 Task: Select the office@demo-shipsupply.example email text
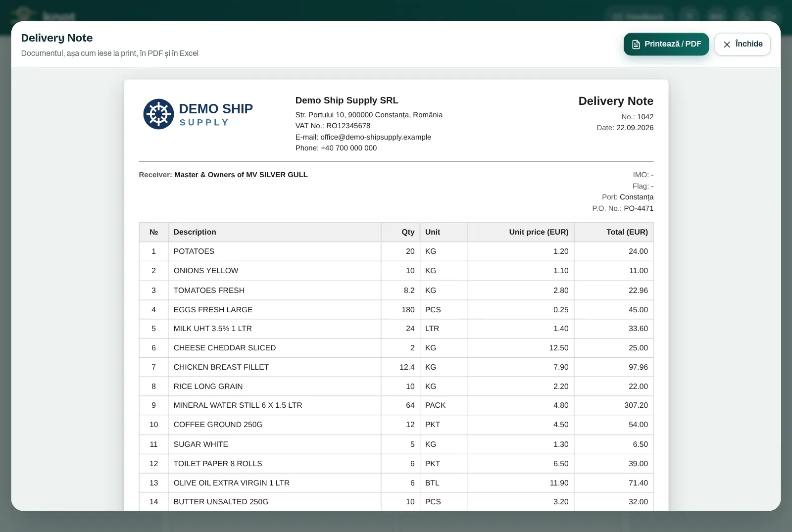(376, 137)
